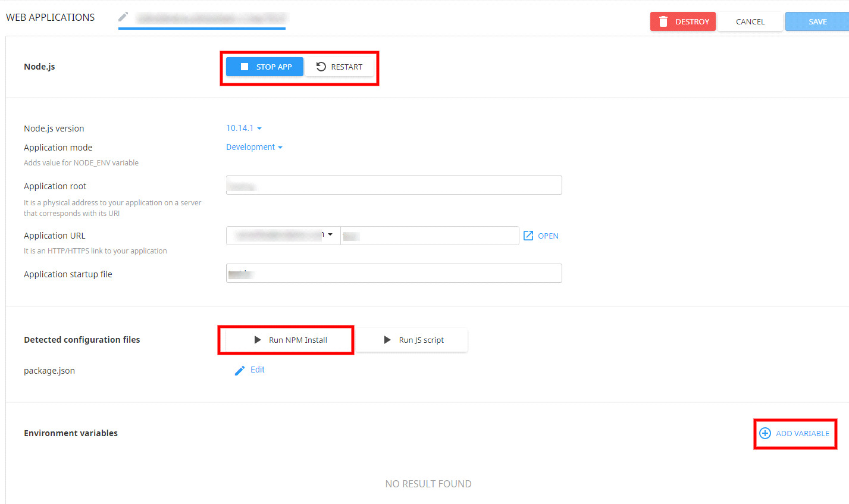Expand the domain selector in Application URL

331,234
